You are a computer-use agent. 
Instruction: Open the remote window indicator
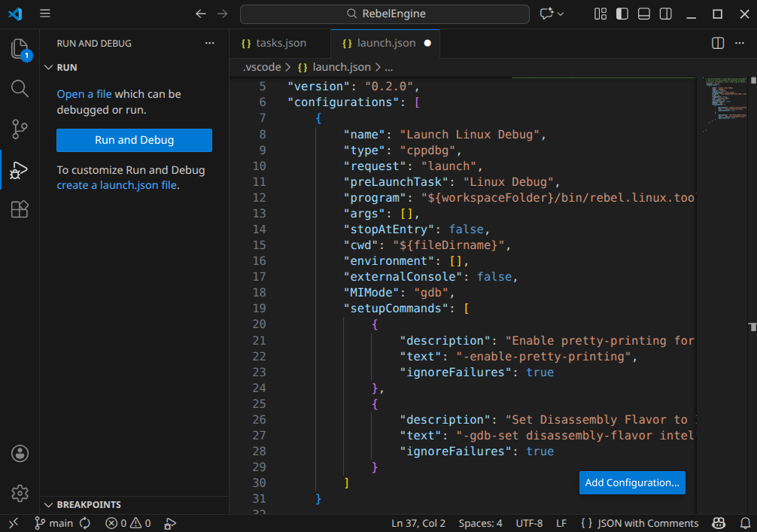click(14, 523)
